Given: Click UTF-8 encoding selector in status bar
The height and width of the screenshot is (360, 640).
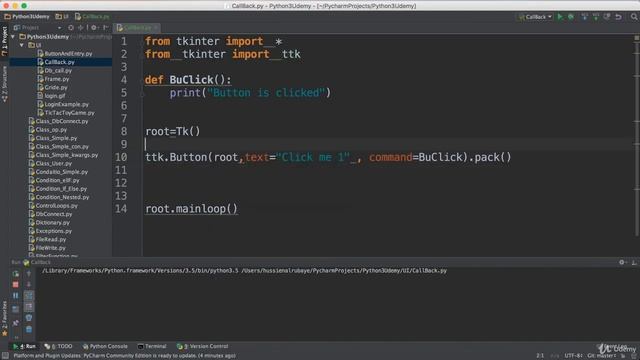Looking at the screenshot, I should [x=573, y=356].
